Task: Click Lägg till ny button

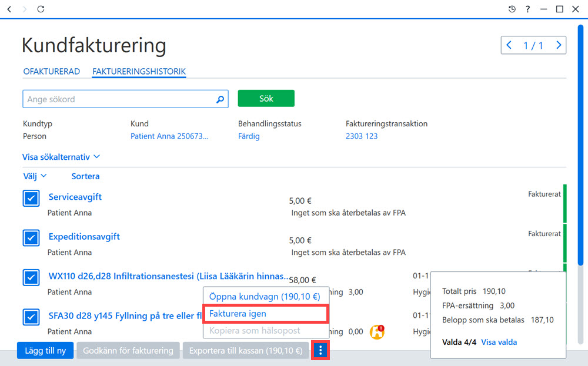Action: [x=45, y=351]
